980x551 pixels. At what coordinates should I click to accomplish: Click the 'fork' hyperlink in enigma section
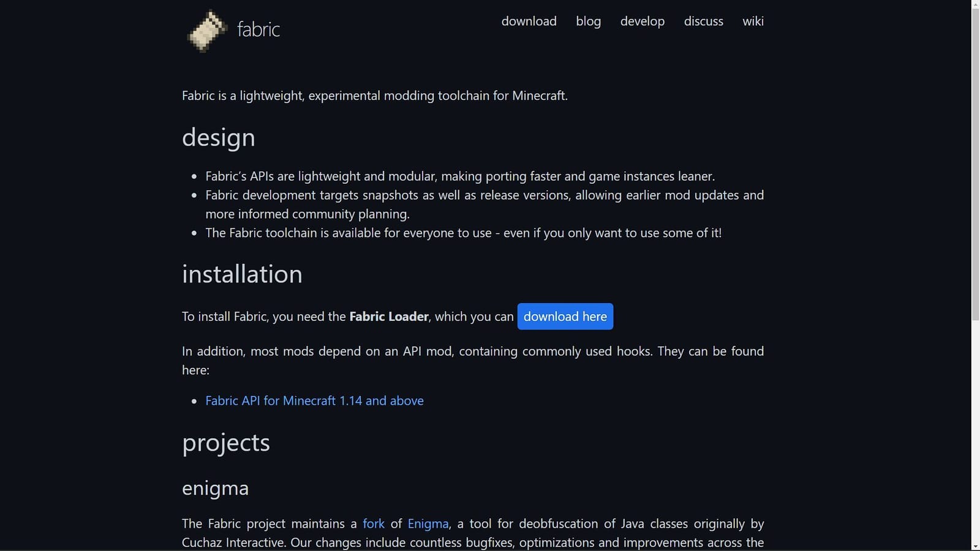(374, 523)
